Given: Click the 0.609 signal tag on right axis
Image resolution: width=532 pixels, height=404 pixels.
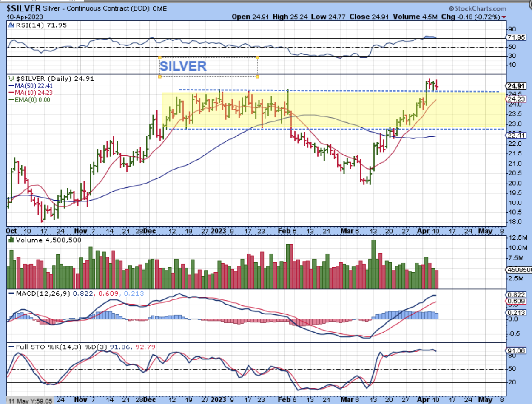Looking at the screenshot, I should 515,302.
